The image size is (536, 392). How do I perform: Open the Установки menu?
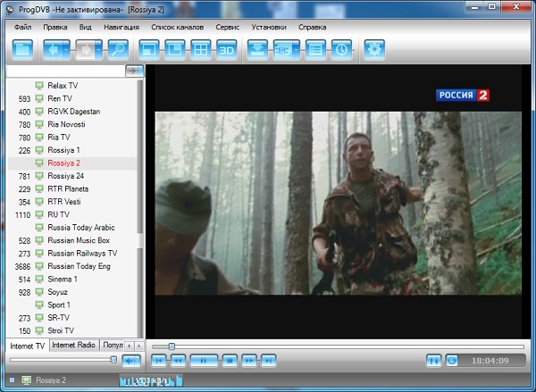coord(269,27)
